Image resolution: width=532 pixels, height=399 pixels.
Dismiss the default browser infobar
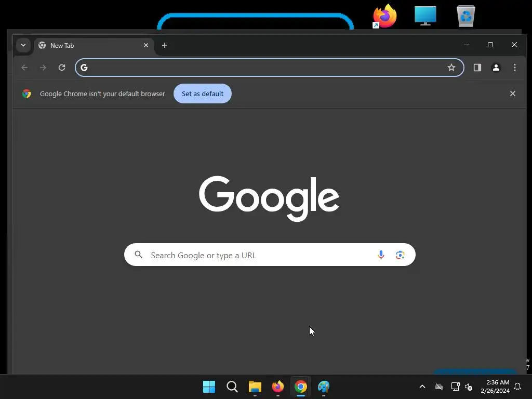(513, 94)
